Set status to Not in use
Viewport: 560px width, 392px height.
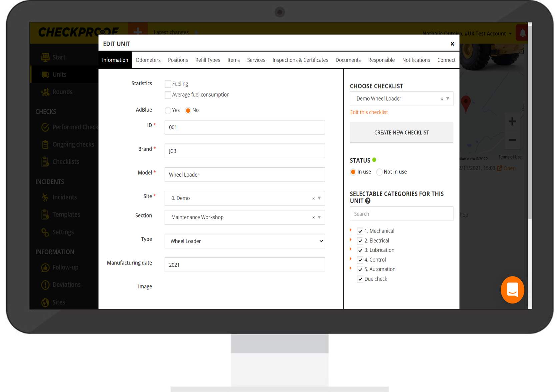379,172
